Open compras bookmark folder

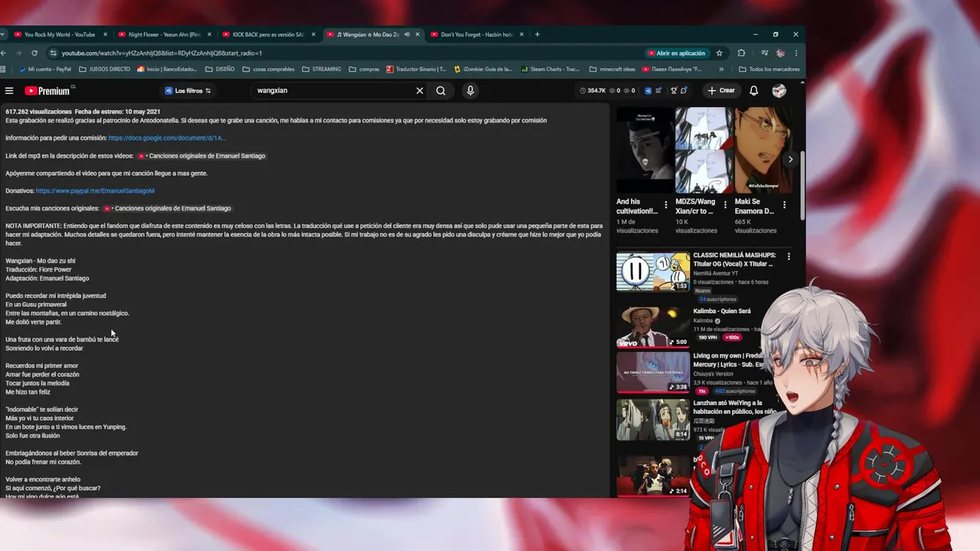click(x=364, y=69)
